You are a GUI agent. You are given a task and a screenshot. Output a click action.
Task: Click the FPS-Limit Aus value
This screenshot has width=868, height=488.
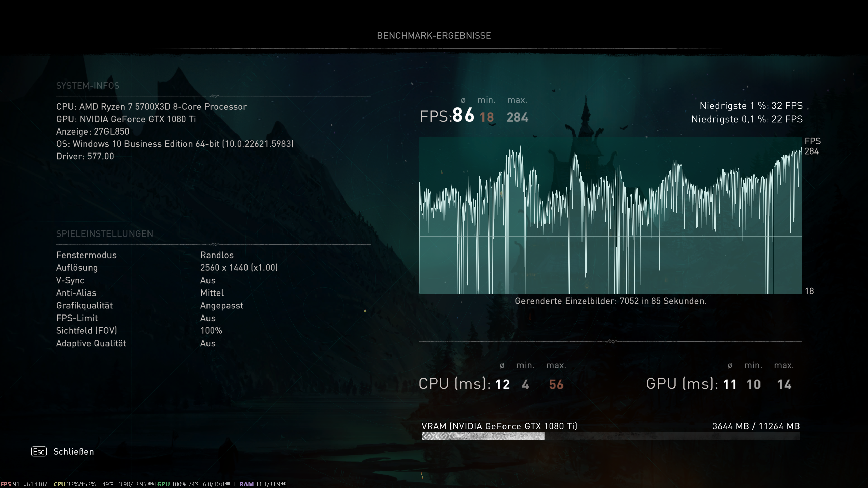pyautogui.click(x=208, y=318)
